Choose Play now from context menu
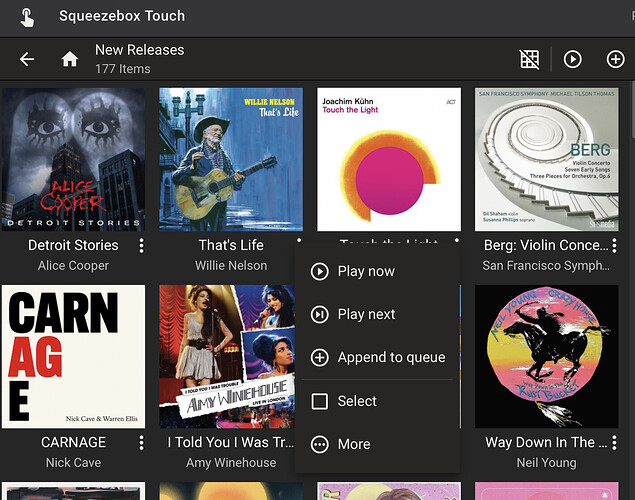The image size is (635, 500). coord(366,271)
